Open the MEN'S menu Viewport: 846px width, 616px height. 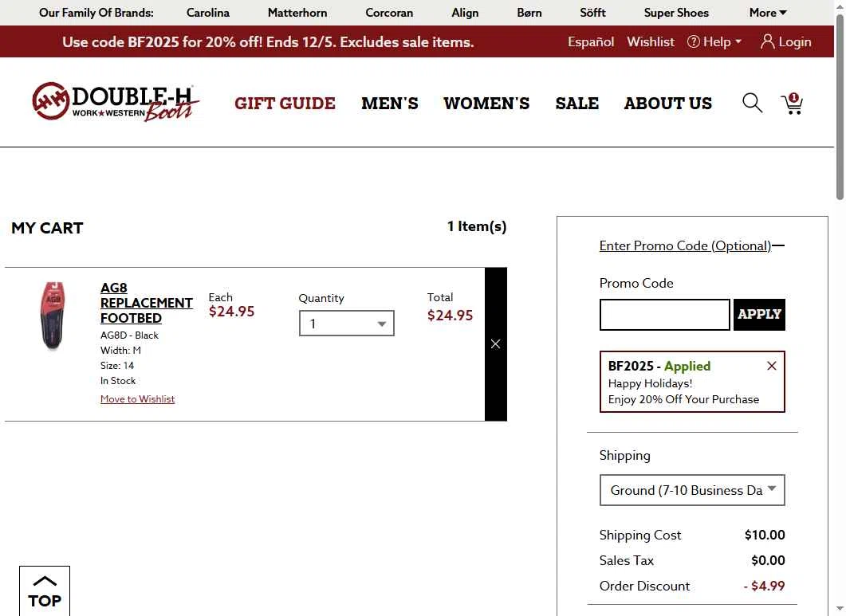pos(390,103)
